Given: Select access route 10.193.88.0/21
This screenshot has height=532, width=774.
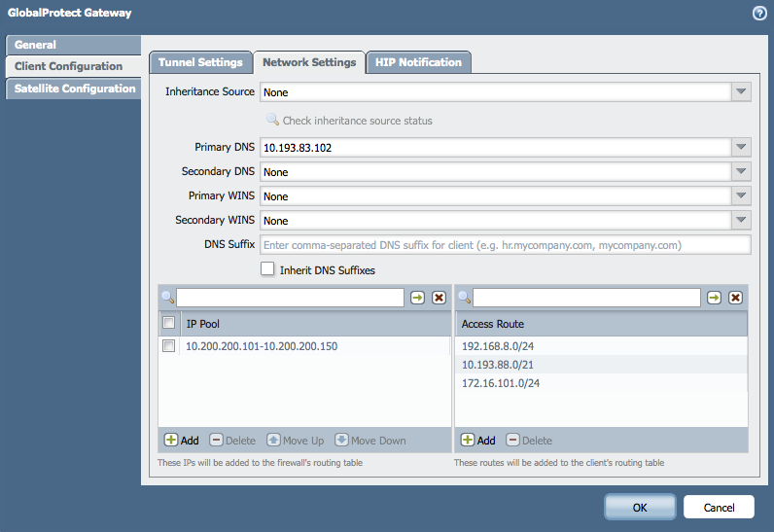Looking at the screenshot, I should (601, 365).
